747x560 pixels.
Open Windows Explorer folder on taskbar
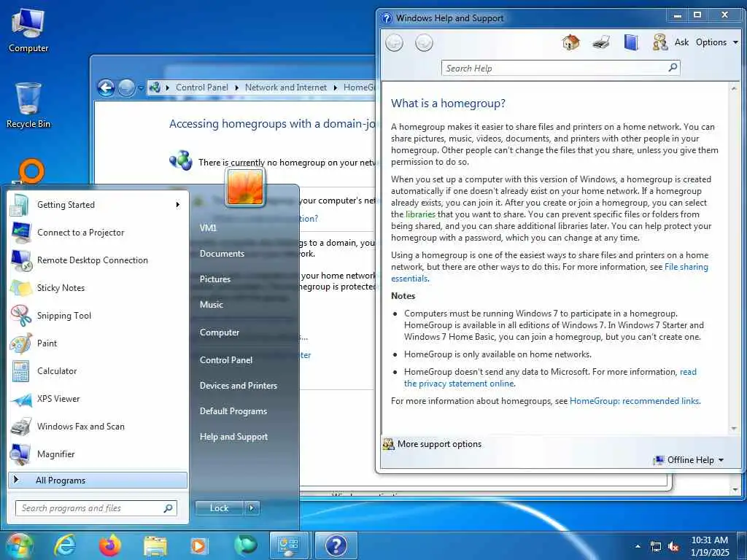point(155,546)
